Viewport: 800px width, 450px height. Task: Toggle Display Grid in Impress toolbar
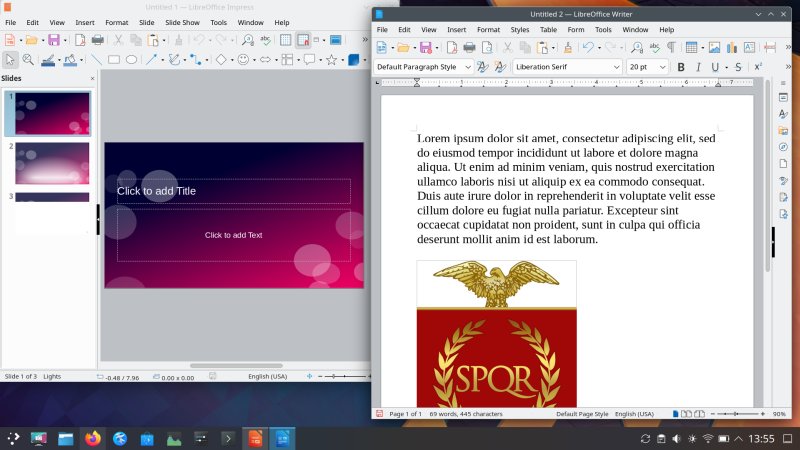285,40
